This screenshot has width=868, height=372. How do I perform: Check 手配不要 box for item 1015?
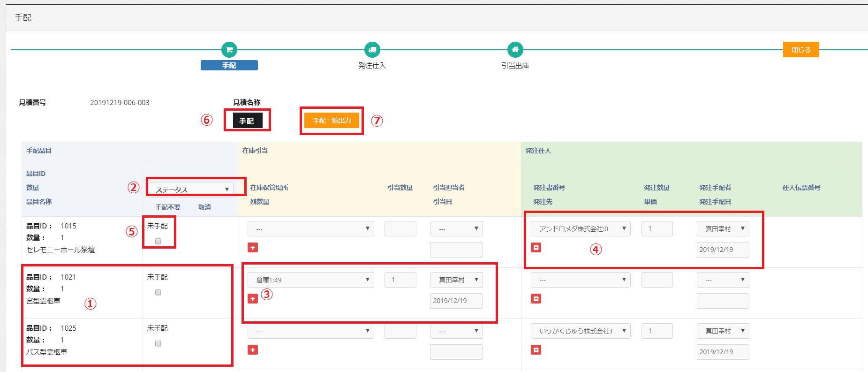[x=158, y=241]
